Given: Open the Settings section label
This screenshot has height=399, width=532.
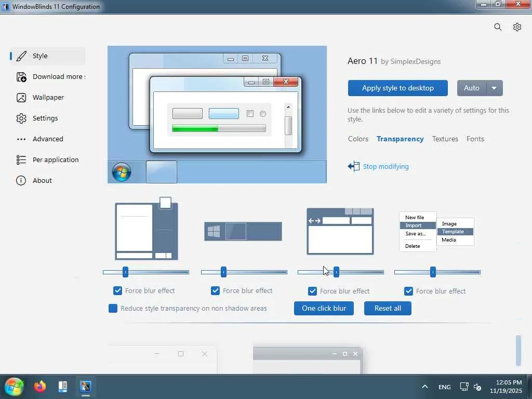Looking at the screenshot, I should [45, 118].
